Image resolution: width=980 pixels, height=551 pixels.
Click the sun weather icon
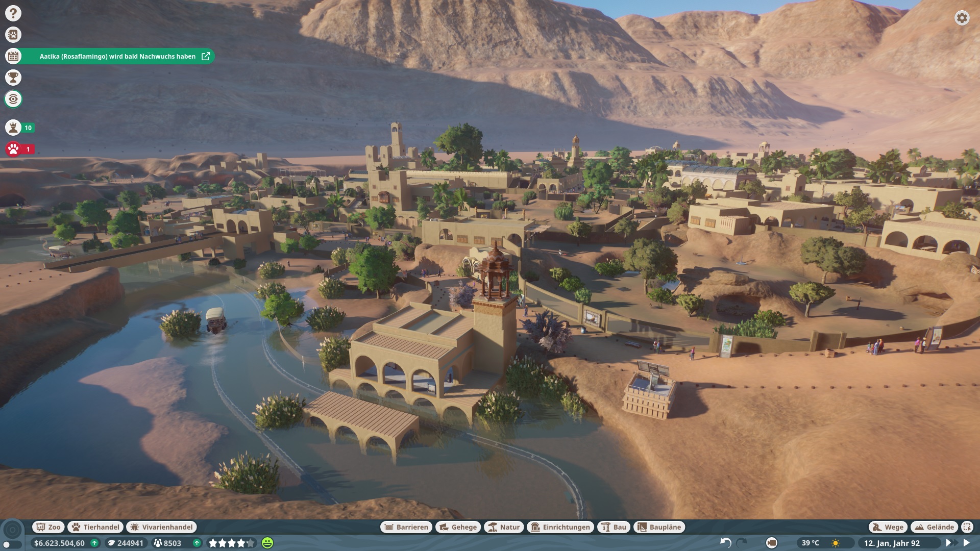point(836,543)
